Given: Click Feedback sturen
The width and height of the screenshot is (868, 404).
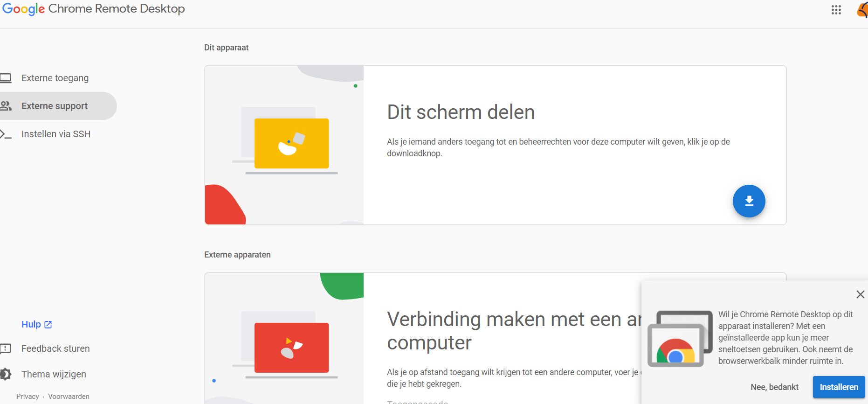Looking at the screenshot, I should pos(55,348).
